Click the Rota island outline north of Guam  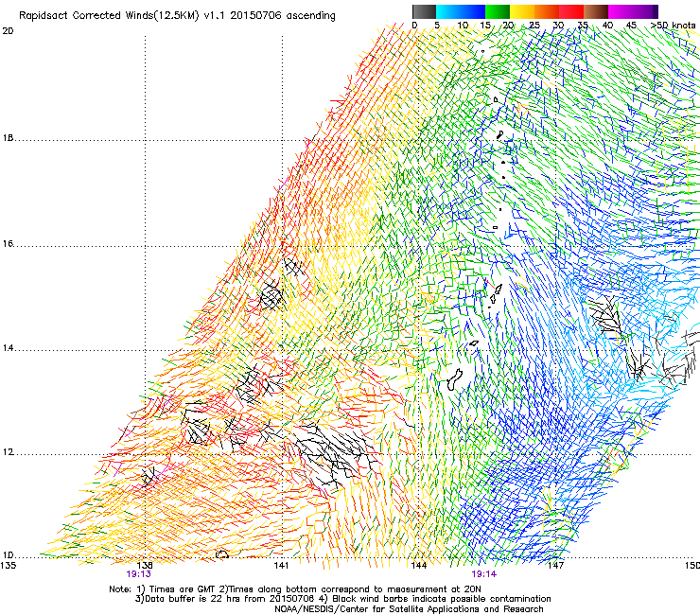pos(474,343)
